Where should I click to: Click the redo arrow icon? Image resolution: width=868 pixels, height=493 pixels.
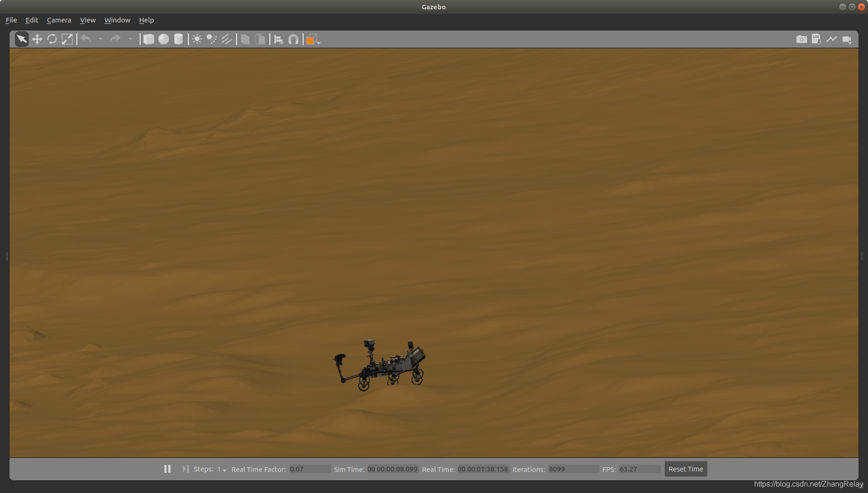click(x=115, y=39)
